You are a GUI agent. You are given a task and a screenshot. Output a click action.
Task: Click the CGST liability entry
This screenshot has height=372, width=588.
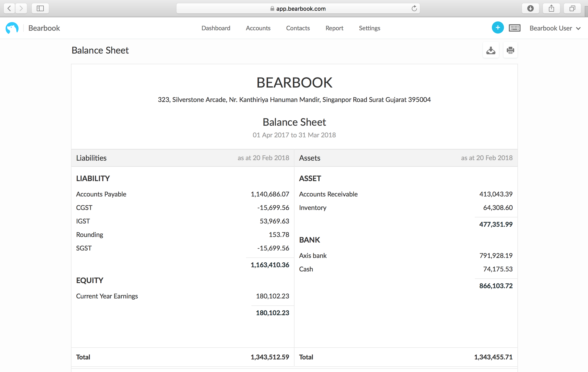pyautogui.click(x=84, y=208)
